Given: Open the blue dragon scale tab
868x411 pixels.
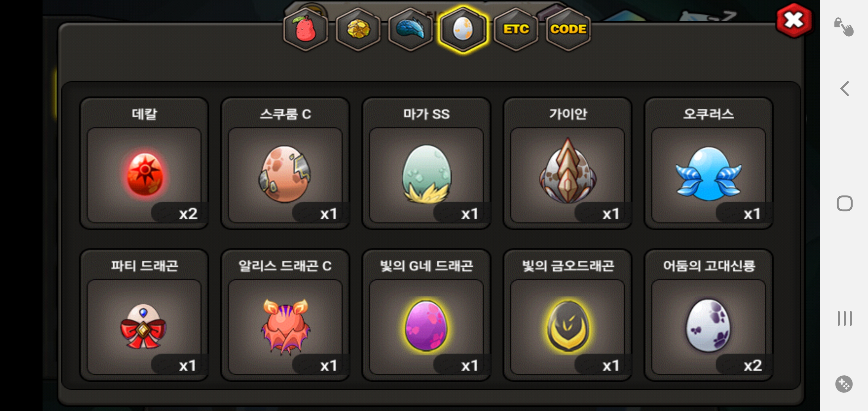Looking at the screenshot, I should click(x=410, y=30).
